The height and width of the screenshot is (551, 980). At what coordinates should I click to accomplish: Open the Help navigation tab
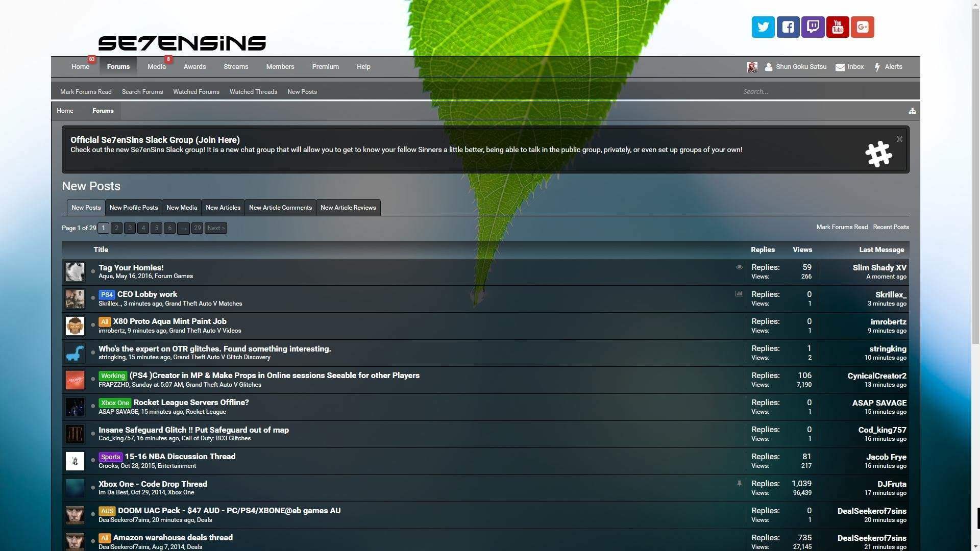[363, 67]
